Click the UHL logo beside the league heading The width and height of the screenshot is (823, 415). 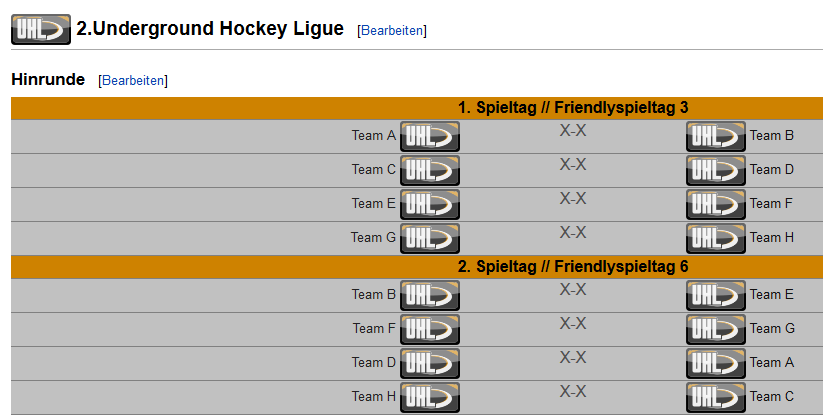click(41, 29)
